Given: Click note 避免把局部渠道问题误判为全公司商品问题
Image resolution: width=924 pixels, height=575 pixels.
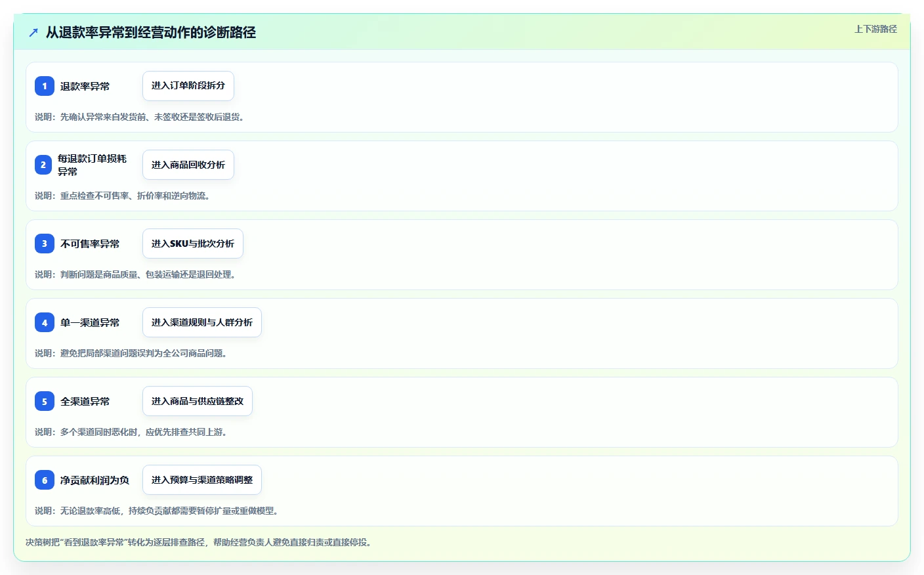Looking at the screenshot, I should [x=131, y=353].
